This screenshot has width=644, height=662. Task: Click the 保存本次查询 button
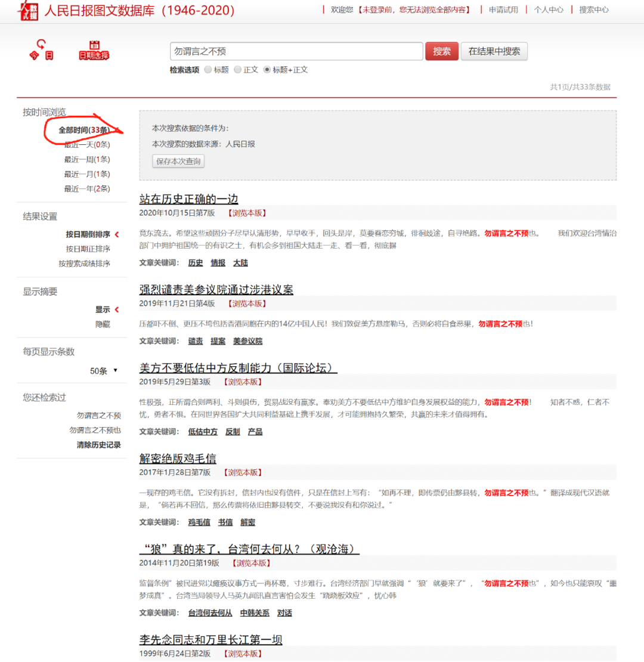click(178, 161)
